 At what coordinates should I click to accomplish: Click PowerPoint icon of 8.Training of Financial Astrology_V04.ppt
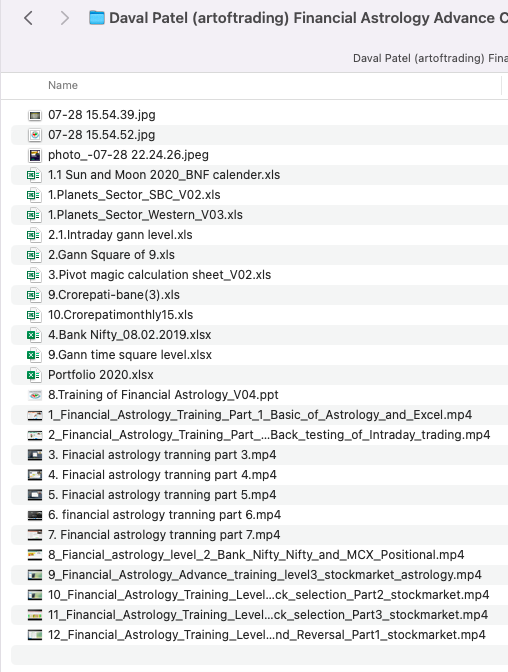click(35, 395)
